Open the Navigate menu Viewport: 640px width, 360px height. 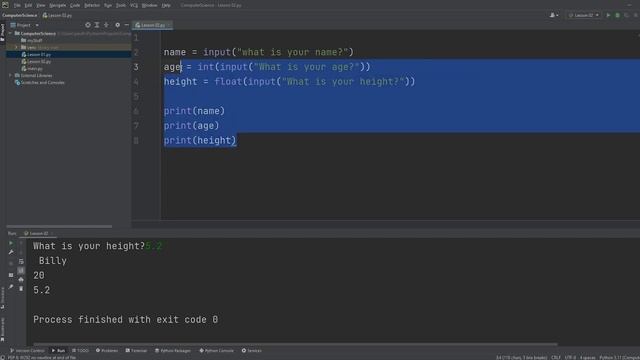pyautogui.click(x=58, y=5)
